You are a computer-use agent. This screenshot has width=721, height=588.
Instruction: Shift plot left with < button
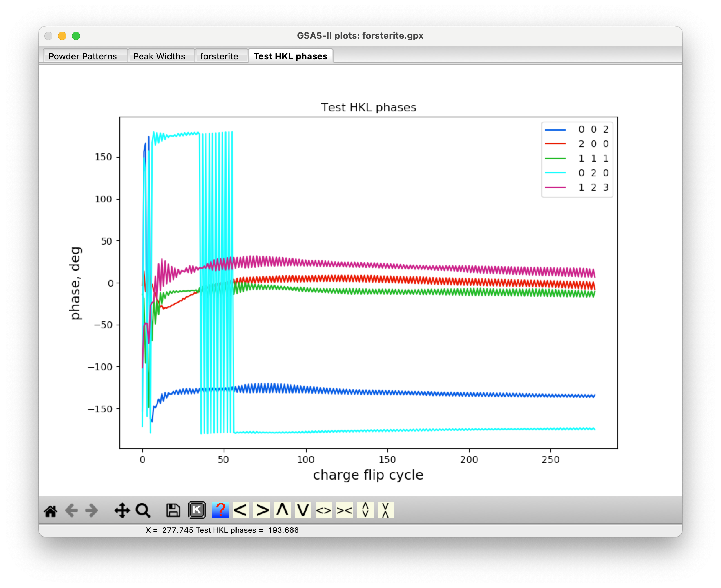coord(241,510)
